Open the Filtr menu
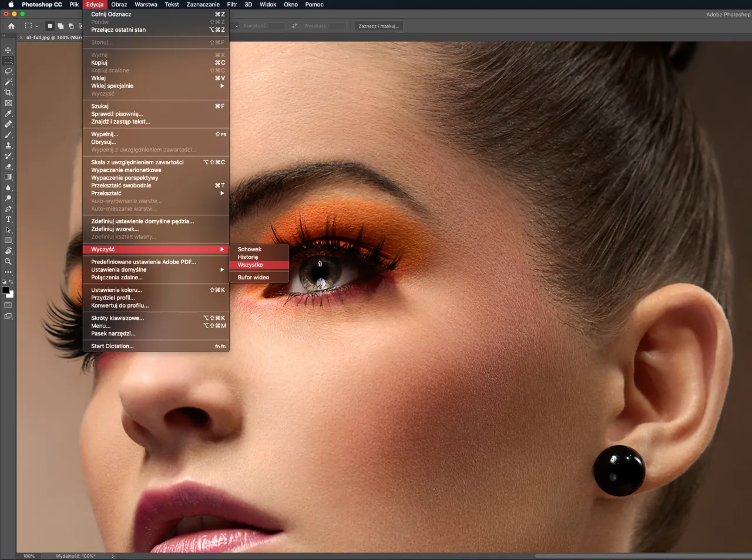 [232, 4]
